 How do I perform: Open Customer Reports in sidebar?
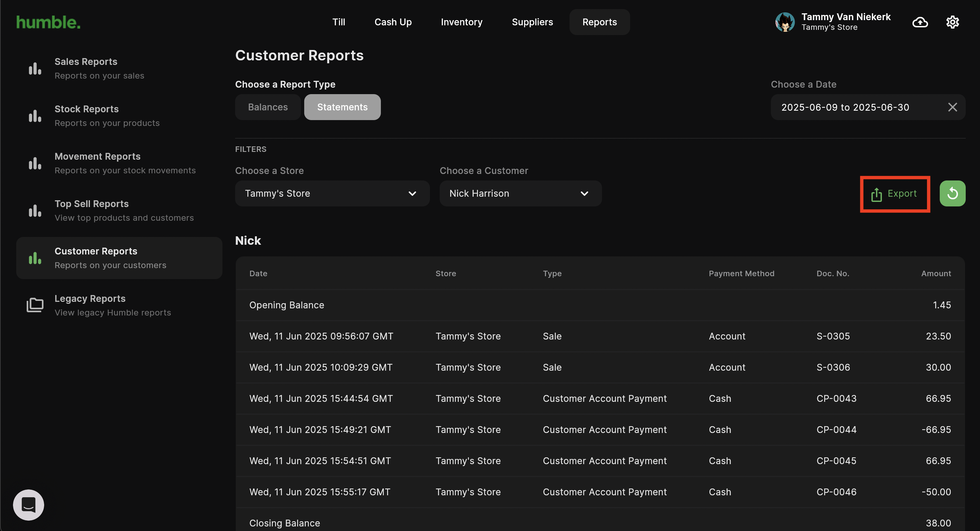119,258
